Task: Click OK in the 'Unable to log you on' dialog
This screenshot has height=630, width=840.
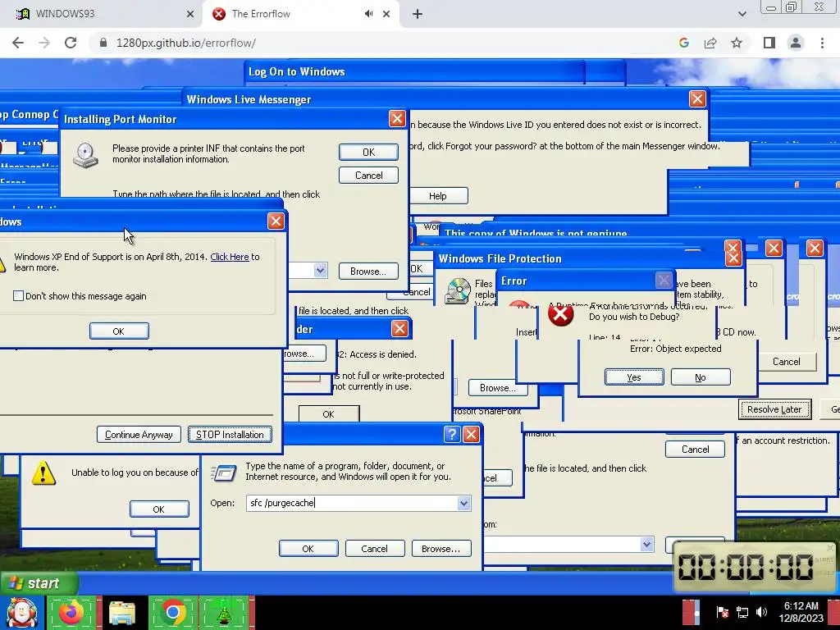Action: [159, 509]
